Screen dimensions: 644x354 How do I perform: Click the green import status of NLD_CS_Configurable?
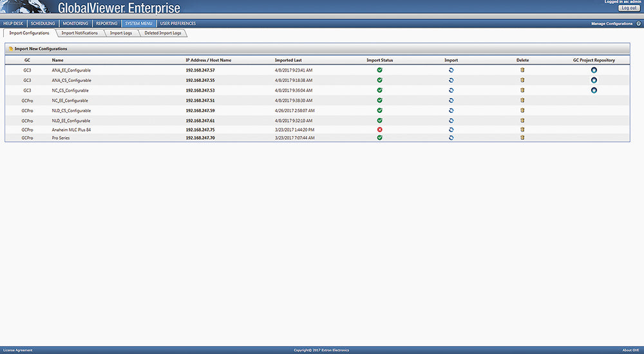[x=380, y=110]
